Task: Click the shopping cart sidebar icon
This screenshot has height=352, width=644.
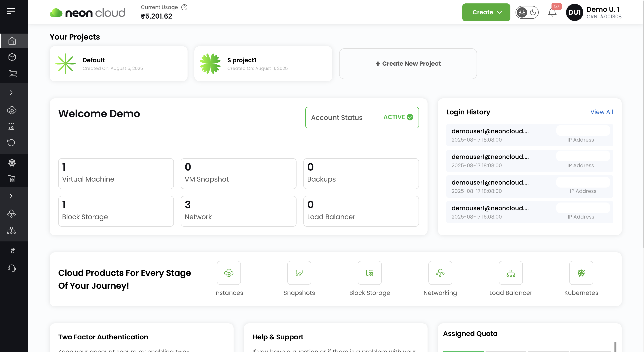Action: click(12, 74)
